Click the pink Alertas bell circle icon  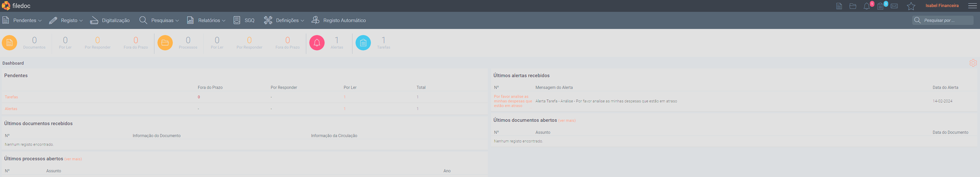coord(317,43)
